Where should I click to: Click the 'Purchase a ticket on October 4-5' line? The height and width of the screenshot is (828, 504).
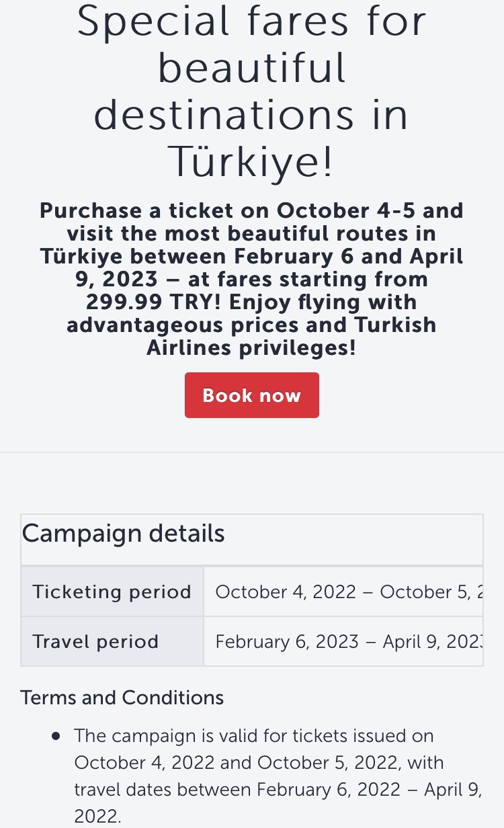pos(251,211)
